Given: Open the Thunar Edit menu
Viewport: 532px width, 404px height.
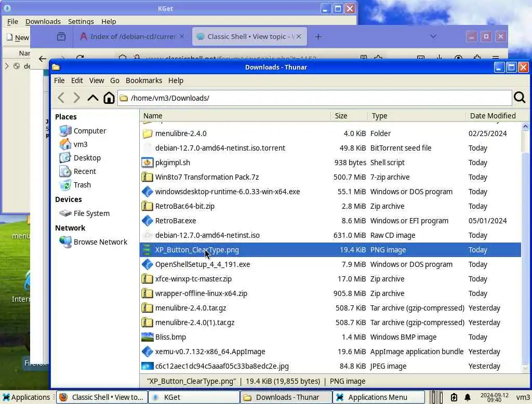Looking at the screenshot, I should coord(77,80).
